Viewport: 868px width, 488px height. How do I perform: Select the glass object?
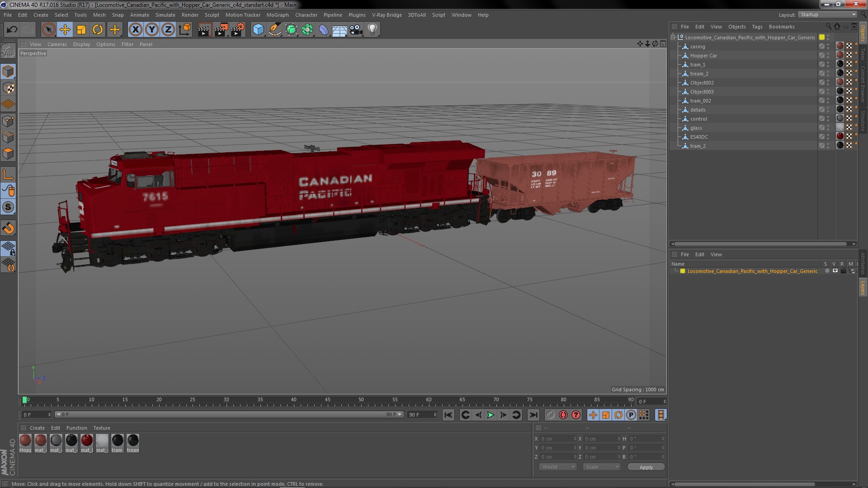tap(696, 128)
